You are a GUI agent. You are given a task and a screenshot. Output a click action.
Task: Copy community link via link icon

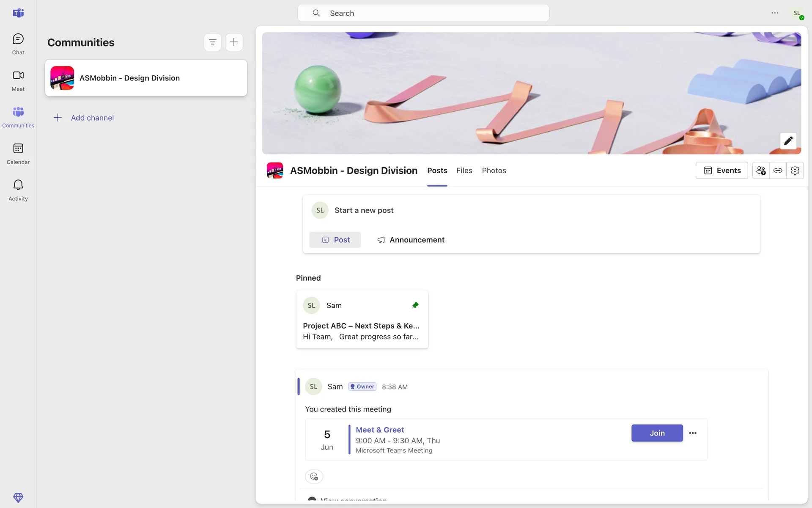click(778, 171)
